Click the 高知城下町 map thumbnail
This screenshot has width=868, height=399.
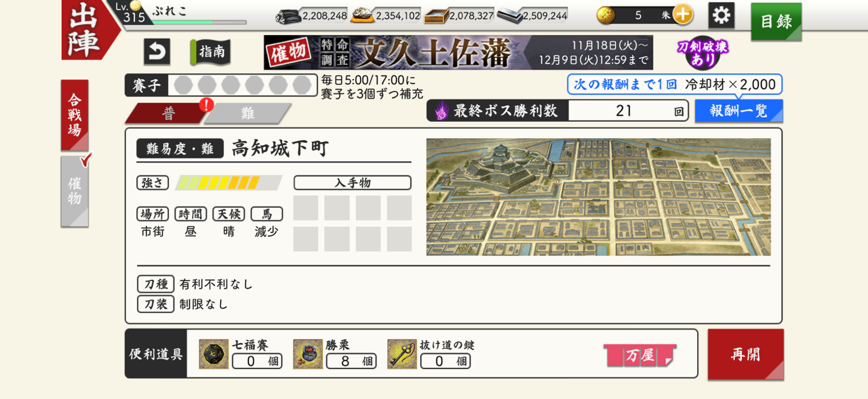(598, 197)
